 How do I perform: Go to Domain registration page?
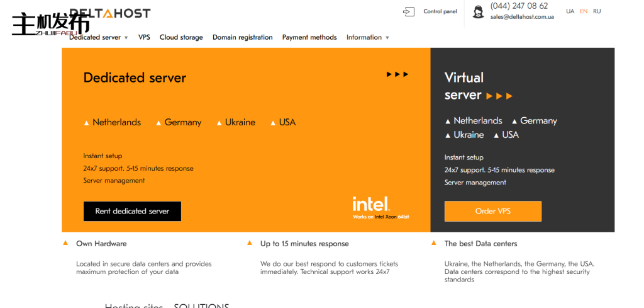pyautogui.click(x=242, y=37)
